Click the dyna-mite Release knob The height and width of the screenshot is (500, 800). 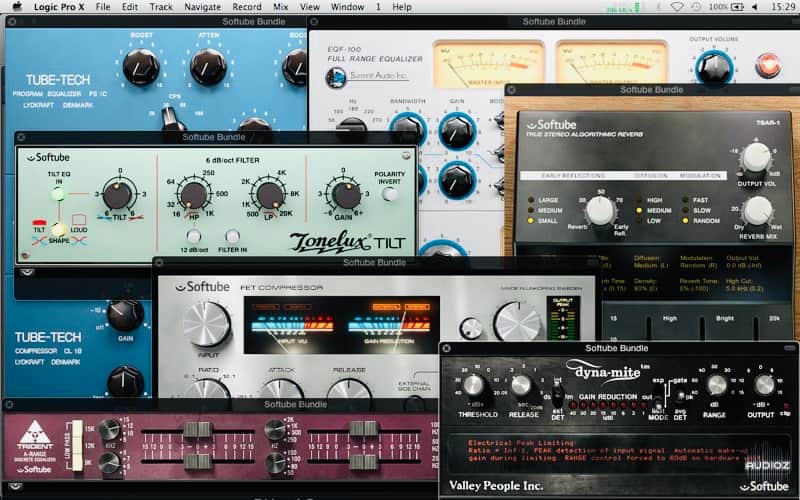click(521, 386)
